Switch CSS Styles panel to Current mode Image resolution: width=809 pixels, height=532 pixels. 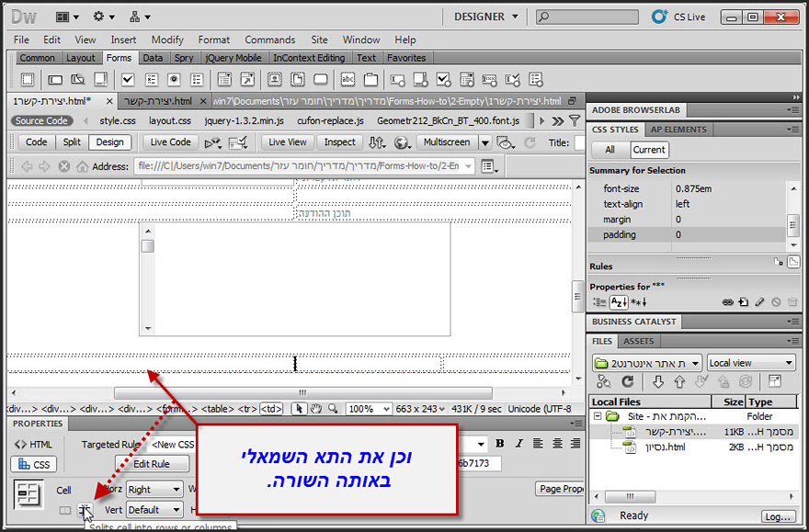[x=649, y=149]
